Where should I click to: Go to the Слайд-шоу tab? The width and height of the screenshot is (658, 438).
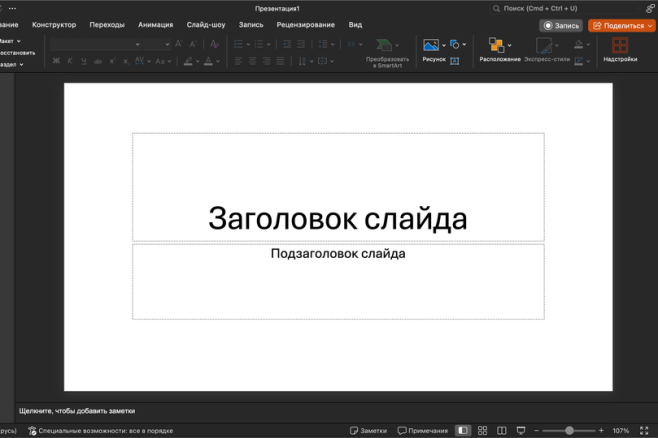206,25
